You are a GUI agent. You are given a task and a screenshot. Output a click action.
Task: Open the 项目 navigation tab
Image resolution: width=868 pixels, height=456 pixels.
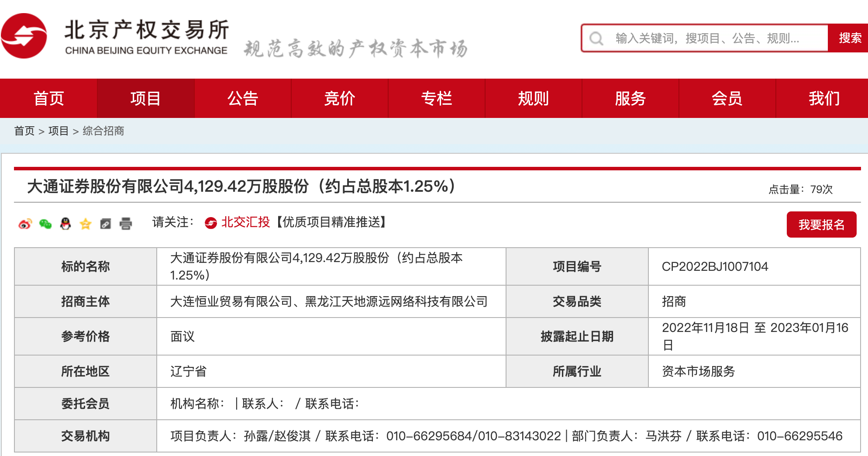click(x=145, y=98)
